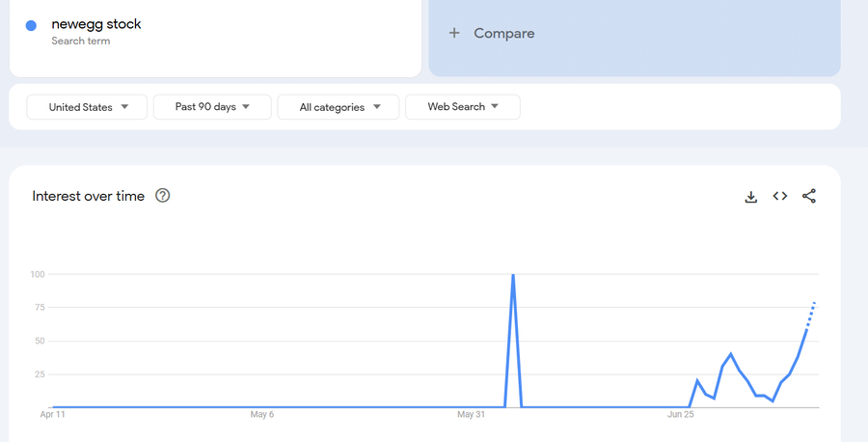Share the Interest over time chart
The width and height of the screenshot is (868, 442).
point(809,196)
